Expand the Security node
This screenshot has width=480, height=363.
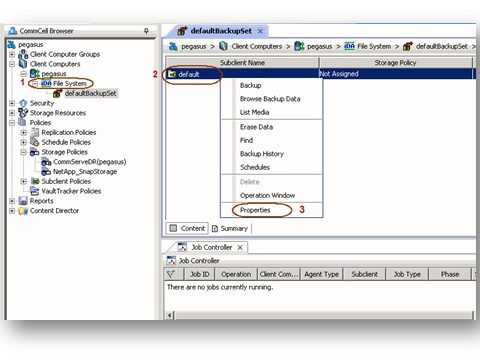click(12, 103)
